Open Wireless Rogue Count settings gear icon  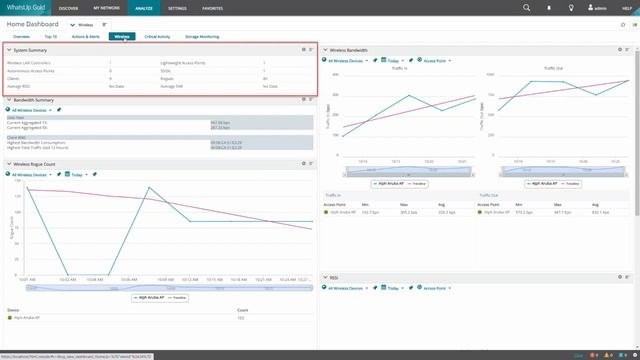click(x=304, y=163)
